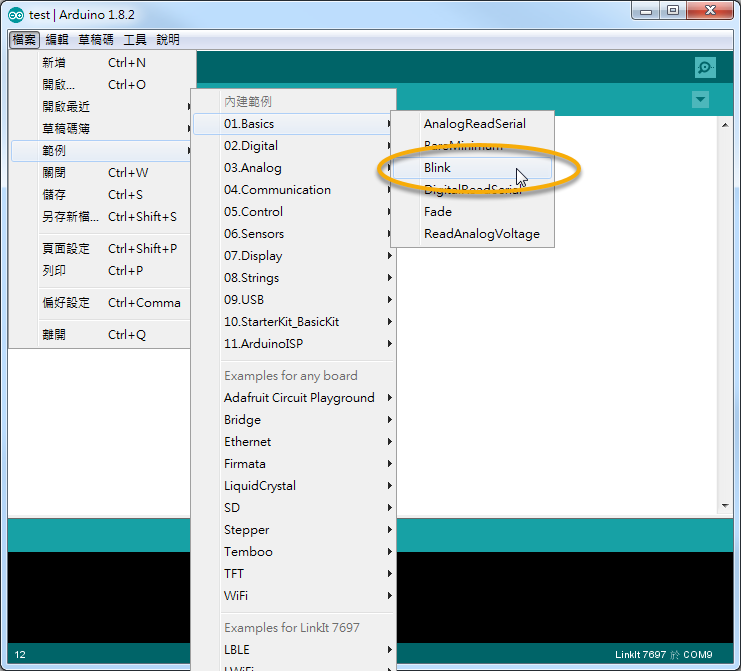Choose 儲存 Ctrl+S
This screenshot has width=741, height=671.
pos(101,195)
